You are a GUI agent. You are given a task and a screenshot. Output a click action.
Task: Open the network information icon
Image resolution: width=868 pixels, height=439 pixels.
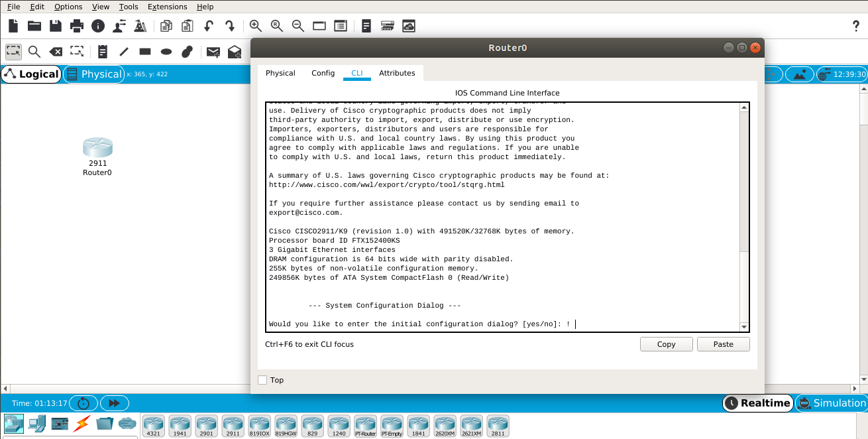tap(98, 26)
